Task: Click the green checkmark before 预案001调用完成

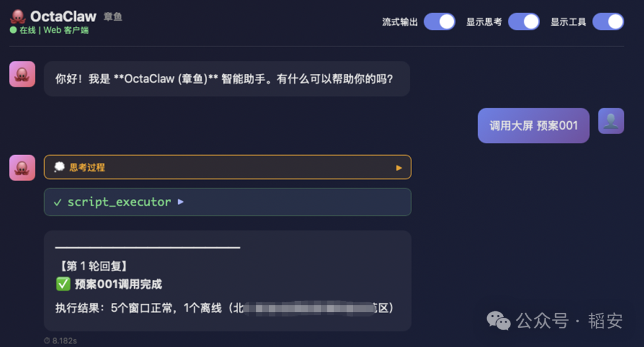Action: [63, 283]
